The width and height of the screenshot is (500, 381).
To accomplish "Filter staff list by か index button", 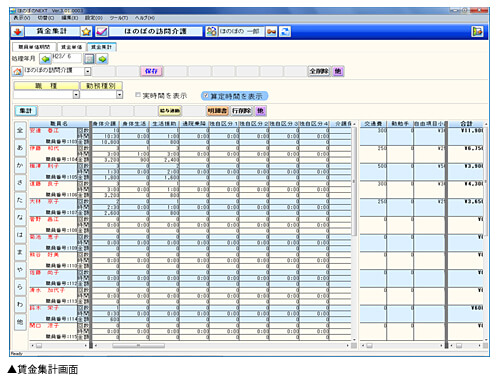I will tap(20, 165).
